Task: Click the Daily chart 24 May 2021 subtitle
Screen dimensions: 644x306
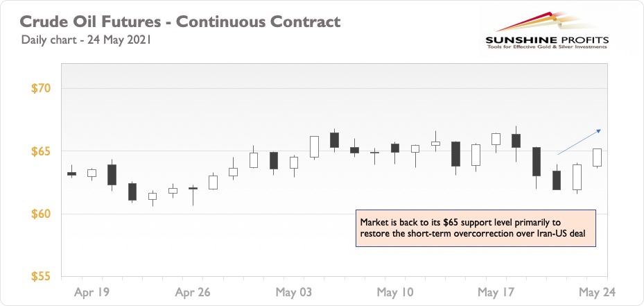Action: click(86, 40)
